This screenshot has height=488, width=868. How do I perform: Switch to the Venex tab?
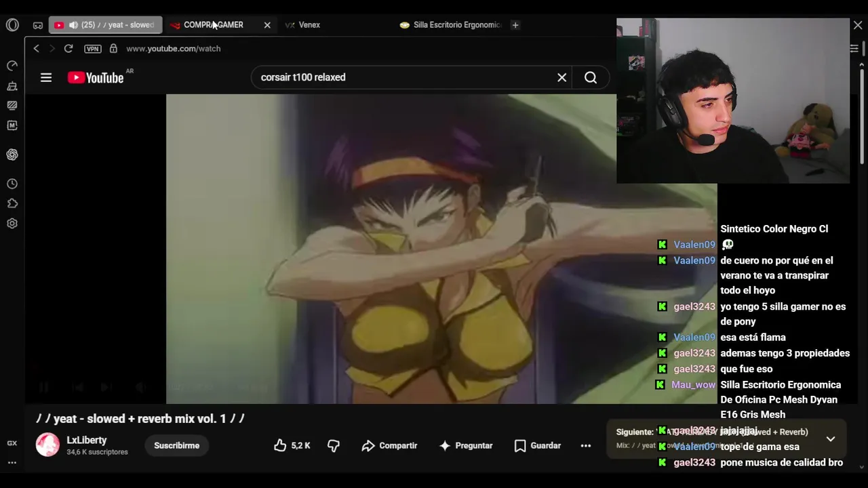(309, 25)
